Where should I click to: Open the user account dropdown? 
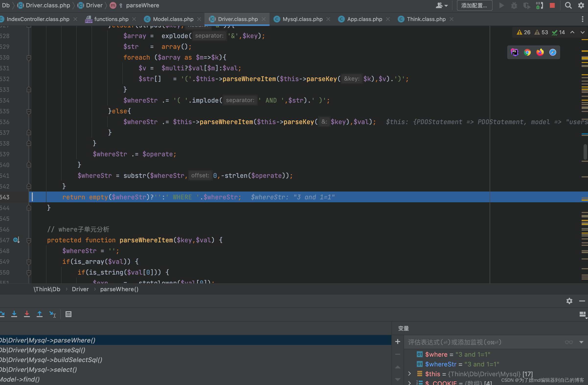(x=442, y=5)
